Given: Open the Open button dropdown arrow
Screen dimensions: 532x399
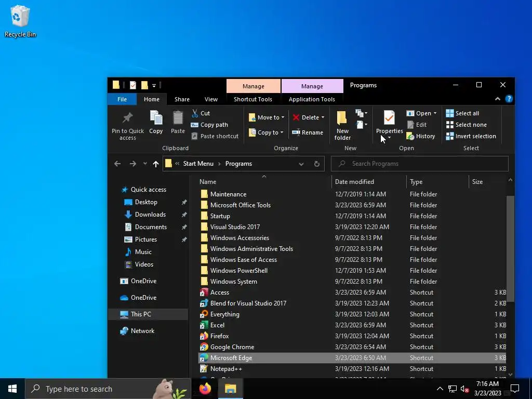Looking at the screenshot, I should coord(435,113).
